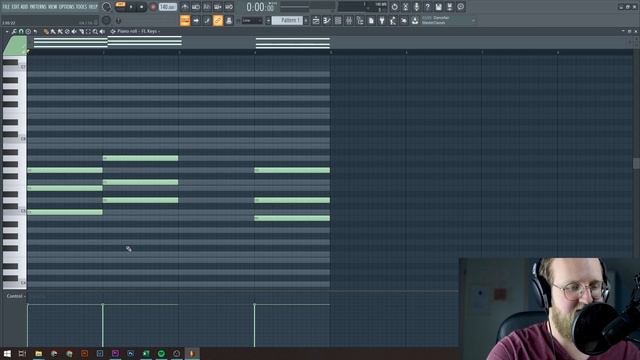Image resolution: width=640 pixels, height=360 pixels.
Task: Open the EDIT menu
Action: coord(15,7)
